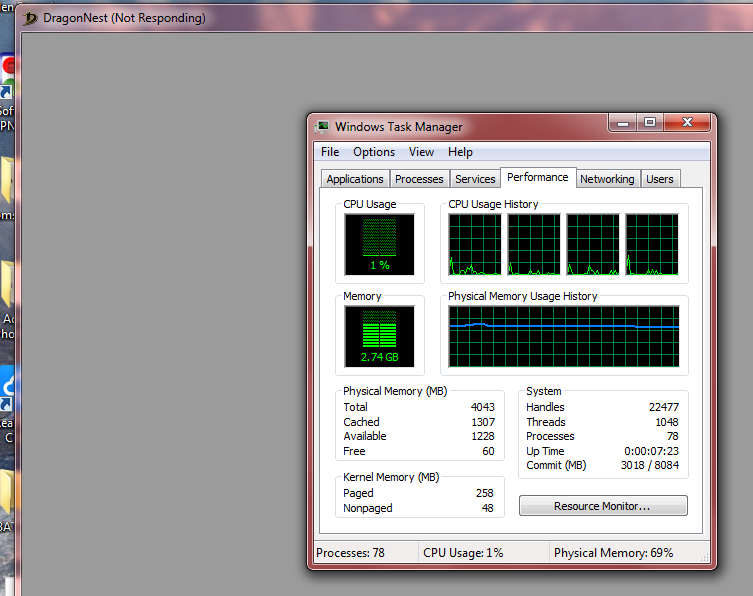Click the 'Kernel Memory (MB)' group label
This screenshot has width=753, height=596.
click(x=391, y=477)
